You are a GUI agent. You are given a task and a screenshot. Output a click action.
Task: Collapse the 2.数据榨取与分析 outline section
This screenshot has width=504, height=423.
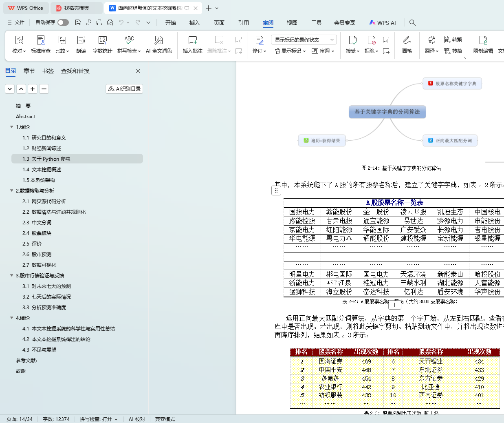click(12, 190)
